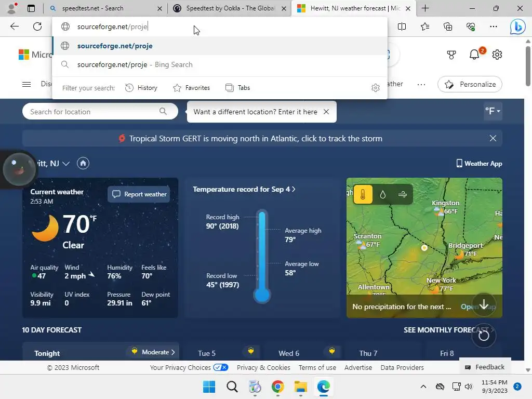Open the Settings and more ellipsis
The width and height of the screenshot is (532, 399).
tap(494, 26)
